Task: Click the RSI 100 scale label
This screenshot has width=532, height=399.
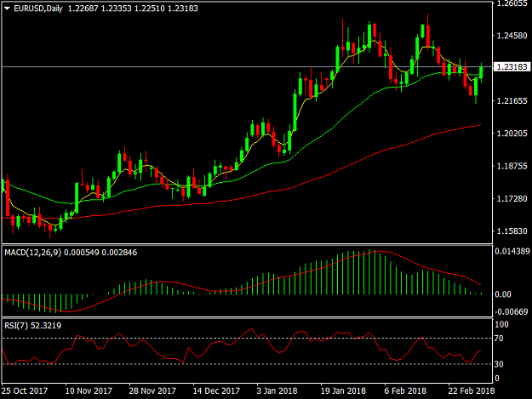Action: [x=502, y=325]
